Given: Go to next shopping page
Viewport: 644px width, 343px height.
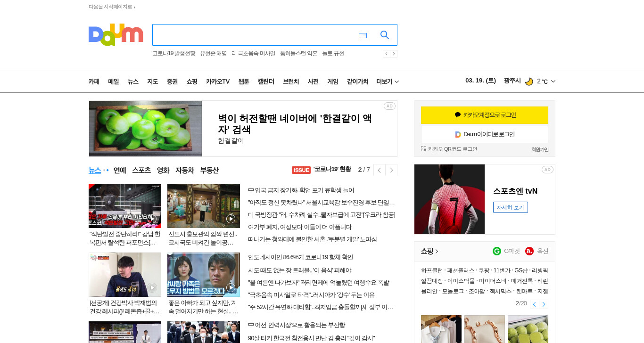Looking at the screenshot, I should pos(544,304).
